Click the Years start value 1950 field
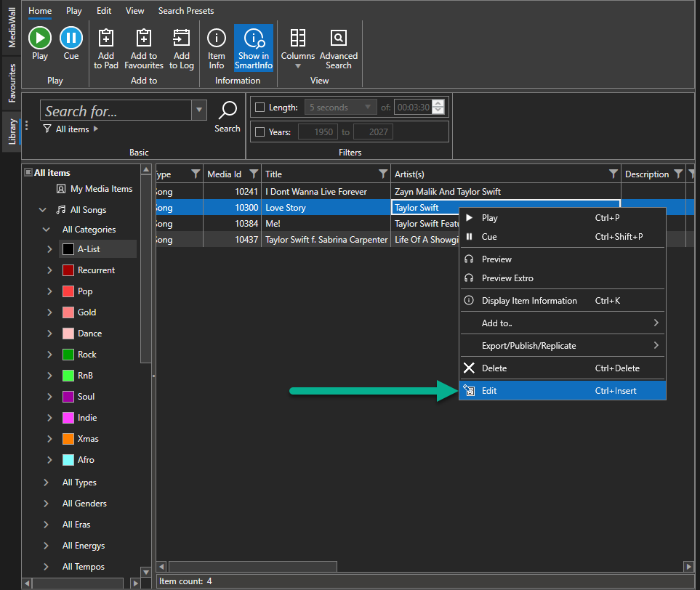The height and width of the screenshot is (590, 700). tap(318, 132)
